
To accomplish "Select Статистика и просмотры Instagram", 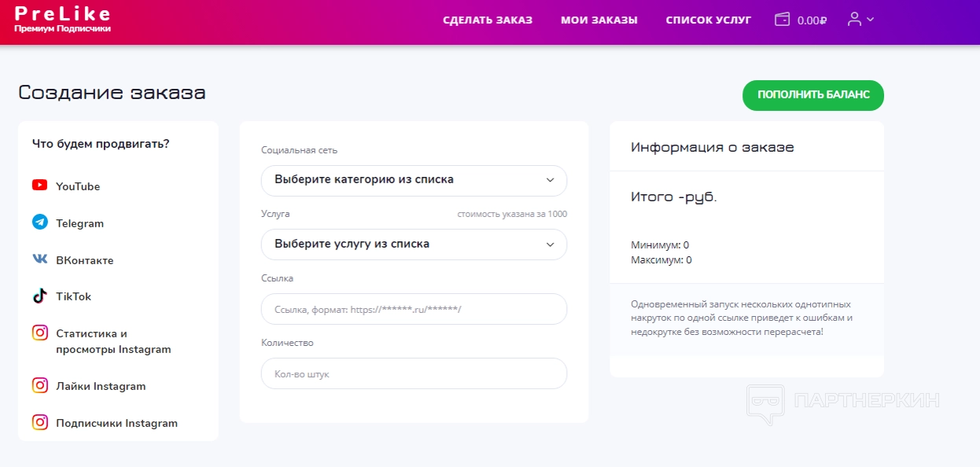I will coord(113,341).
